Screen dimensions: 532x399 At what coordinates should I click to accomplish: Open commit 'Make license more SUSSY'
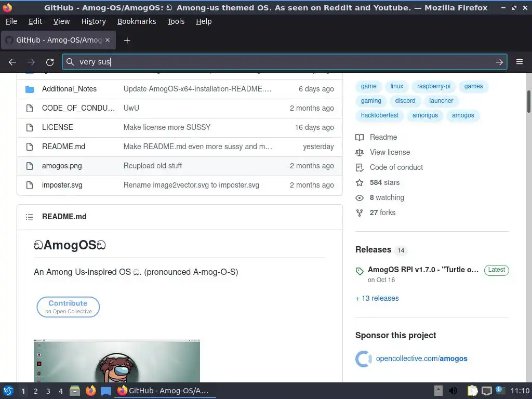[x=167, y=128]
